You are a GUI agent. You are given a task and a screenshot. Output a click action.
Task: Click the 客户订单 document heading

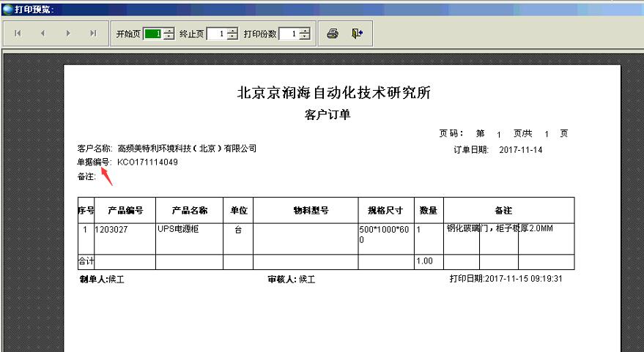(x=332, y=115)
